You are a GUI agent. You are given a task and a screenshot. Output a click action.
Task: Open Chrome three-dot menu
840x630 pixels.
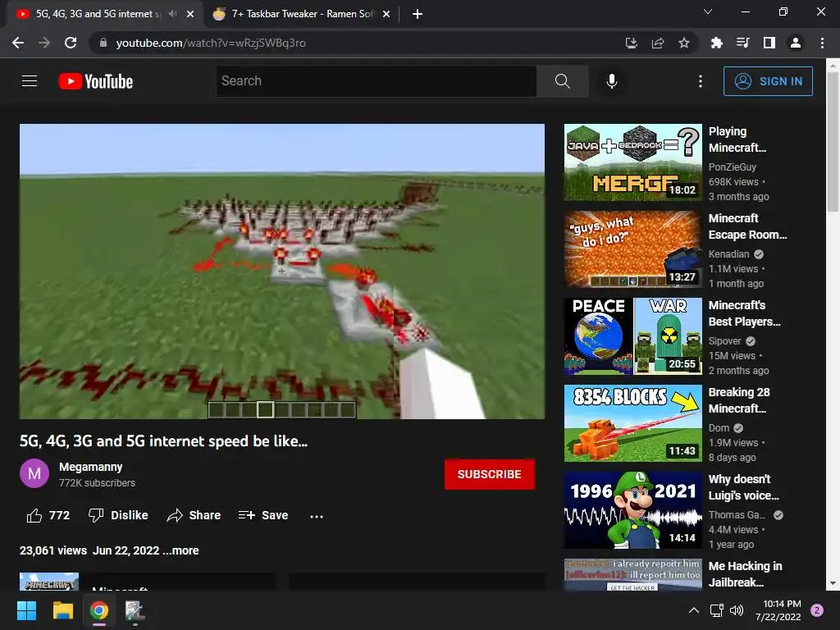click(822, 43)
